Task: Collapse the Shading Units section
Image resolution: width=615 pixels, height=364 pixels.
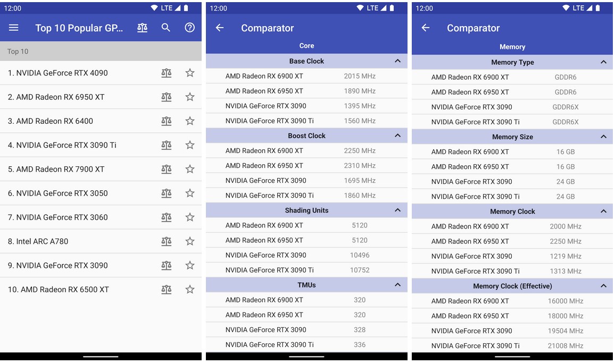Action: coord(397,210)
